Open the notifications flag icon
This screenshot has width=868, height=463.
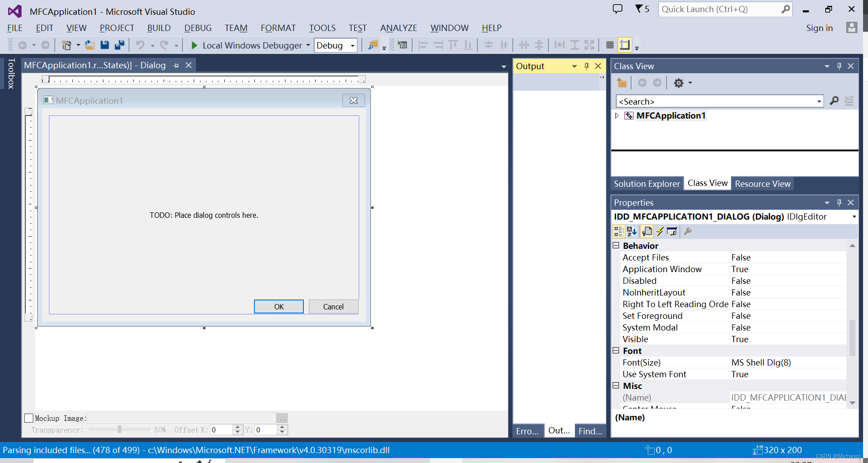pyautogui.click(x=639, y=9)
